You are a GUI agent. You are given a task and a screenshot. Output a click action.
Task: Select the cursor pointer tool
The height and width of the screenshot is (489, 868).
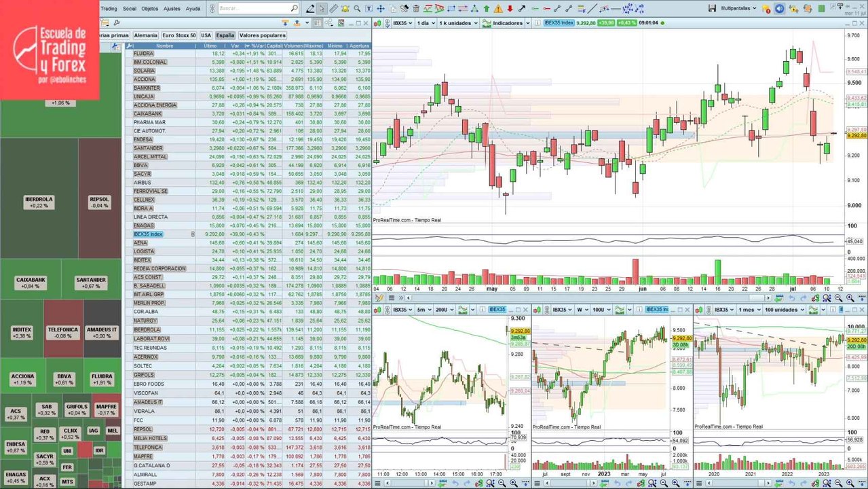pyautogui.click(x=322, y=9)
